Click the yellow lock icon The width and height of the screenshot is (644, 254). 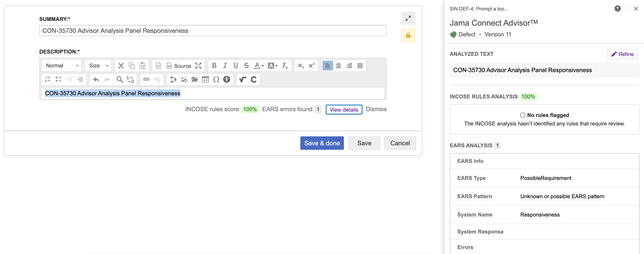click(x=408, y=35)
